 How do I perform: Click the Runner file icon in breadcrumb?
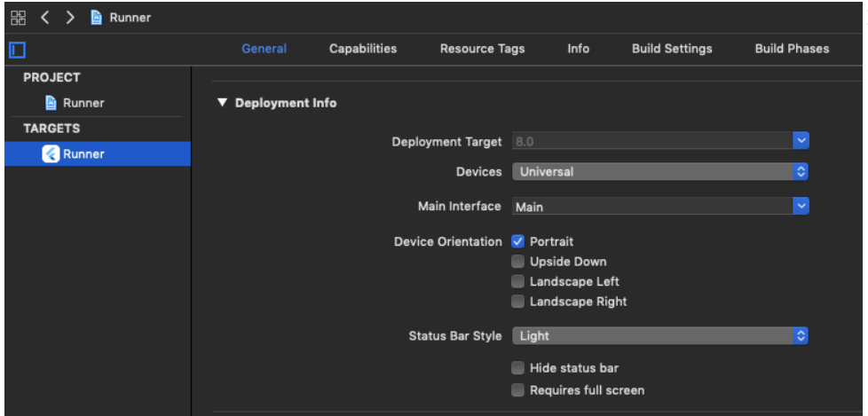click(x=96, y=18)
